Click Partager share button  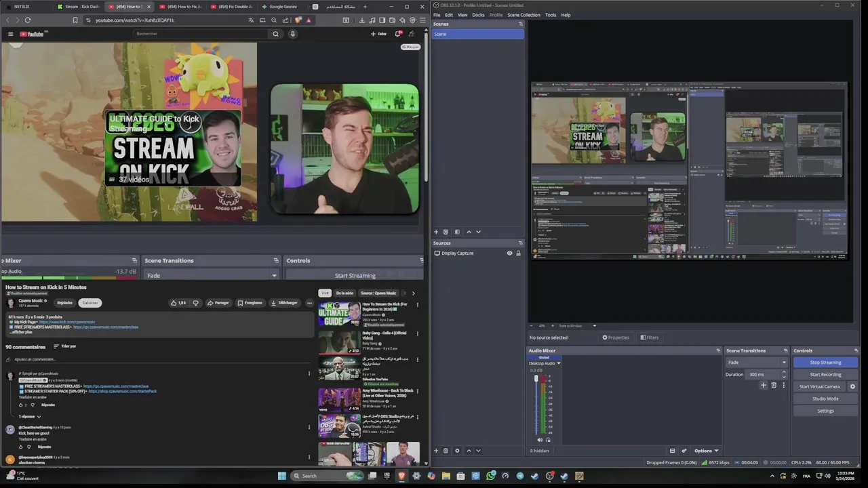(x=218, y=303)
